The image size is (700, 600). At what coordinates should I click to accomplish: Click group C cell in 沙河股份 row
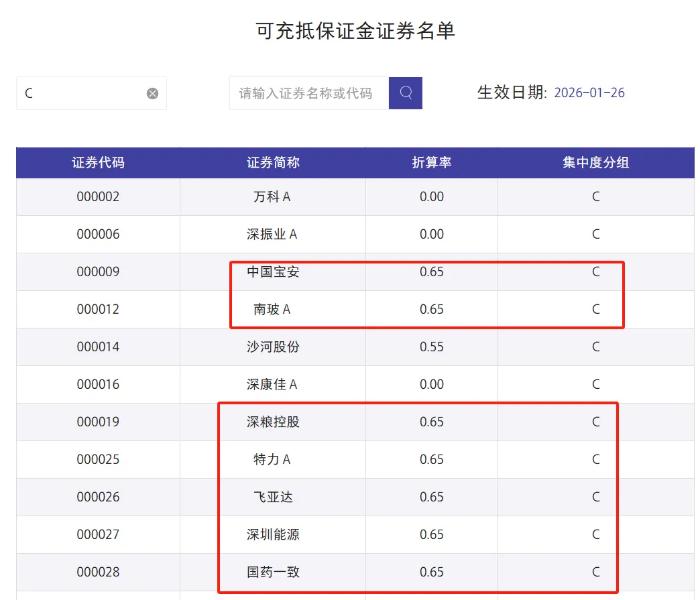595,347
